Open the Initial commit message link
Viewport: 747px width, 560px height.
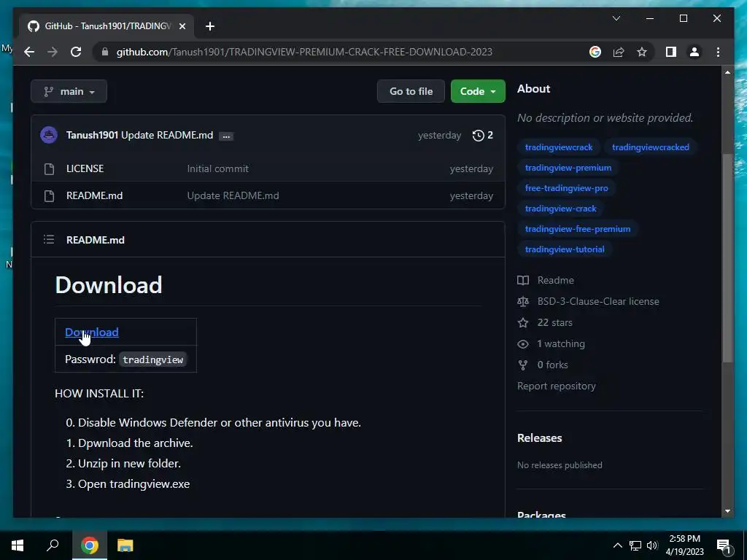coord(217,168)
